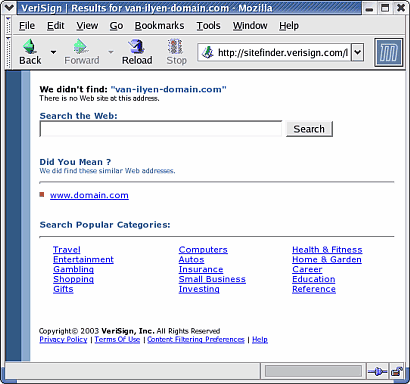The height and width of the screenshot is (384, 410).
Task: Open Content Filtering Preferences link
Action: [196, 339]
